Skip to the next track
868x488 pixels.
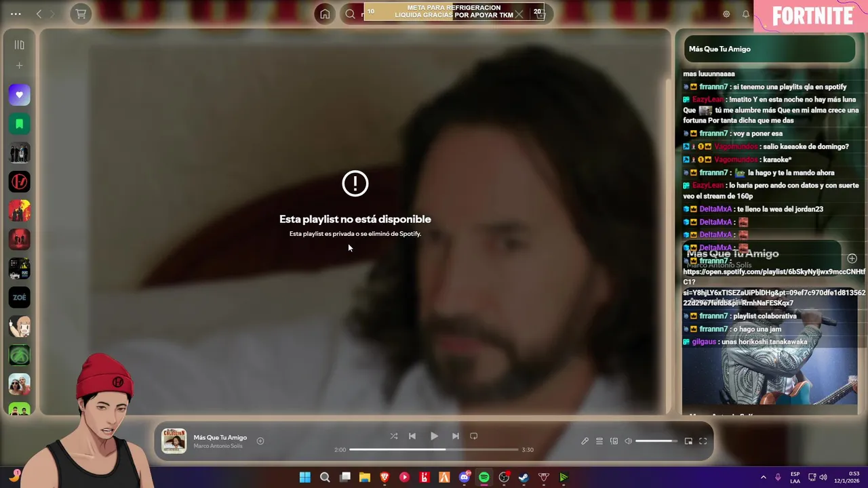[456, 436]
